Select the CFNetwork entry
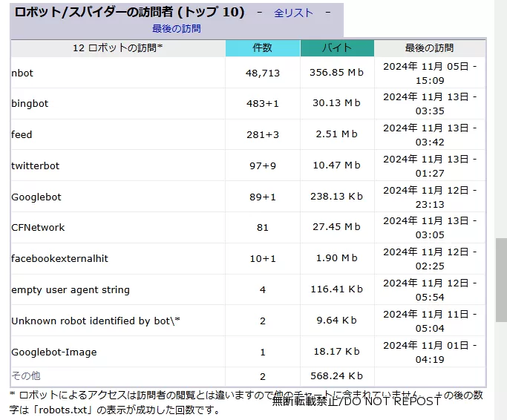This screenshot has height=420, width=507. pyautogui.click(x=38, y=228)
